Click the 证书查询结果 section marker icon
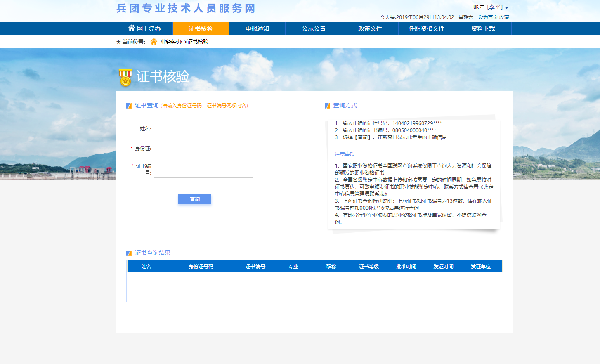 (129, 253)
